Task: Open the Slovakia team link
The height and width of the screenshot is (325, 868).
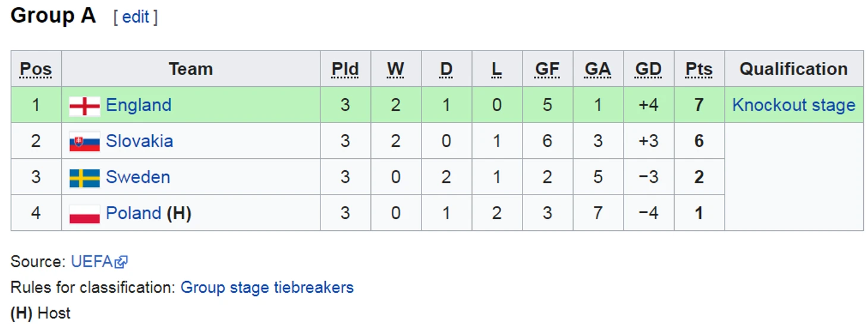Action: point(140,141)
